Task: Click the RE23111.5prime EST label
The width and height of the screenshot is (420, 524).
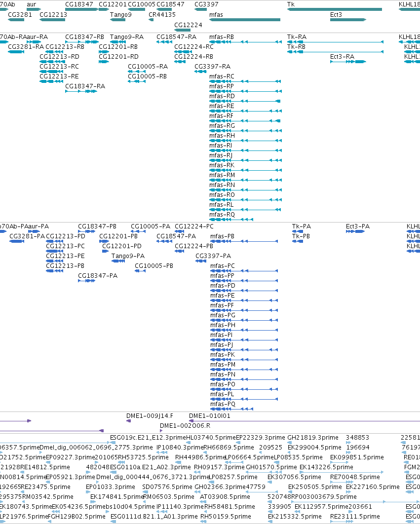Action: point(355,517)
